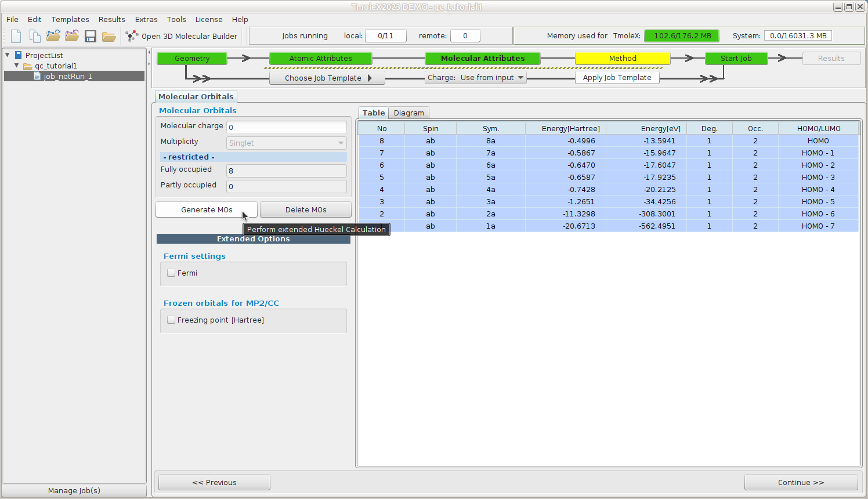Enable the Fermi checkbox
This screenshot has height=499, width=868.
point(171,273)
